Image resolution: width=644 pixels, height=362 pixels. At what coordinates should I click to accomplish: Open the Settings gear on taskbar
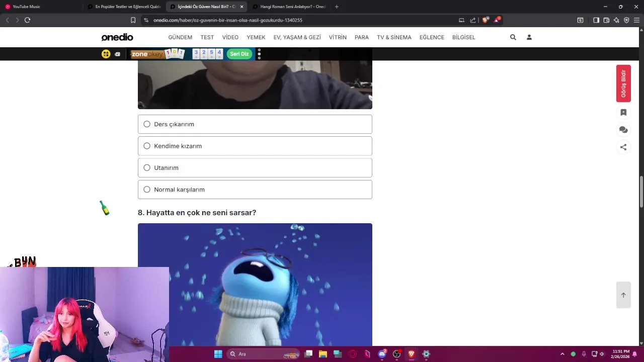pyautogui.click(x=426, y=354)
